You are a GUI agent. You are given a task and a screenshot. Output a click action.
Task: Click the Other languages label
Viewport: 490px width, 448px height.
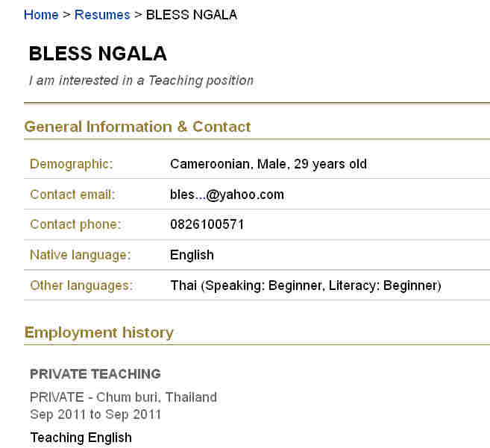81,285
